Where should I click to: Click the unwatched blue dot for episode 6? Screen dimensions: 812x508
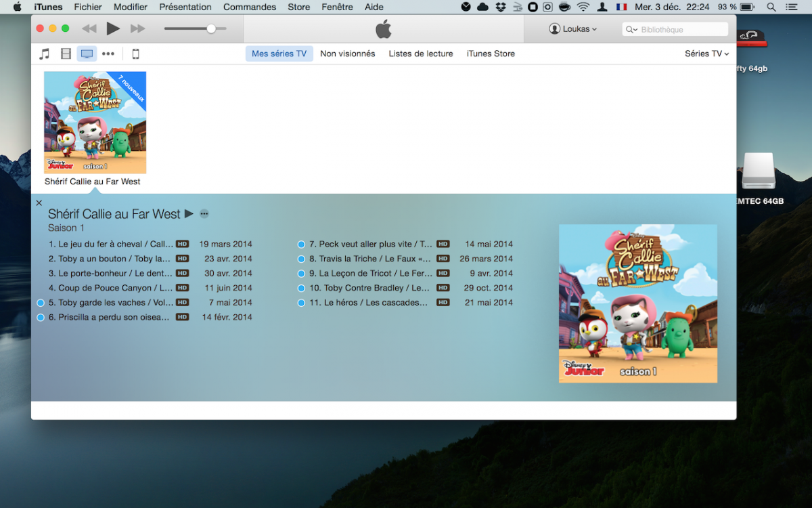pos(41,317)
